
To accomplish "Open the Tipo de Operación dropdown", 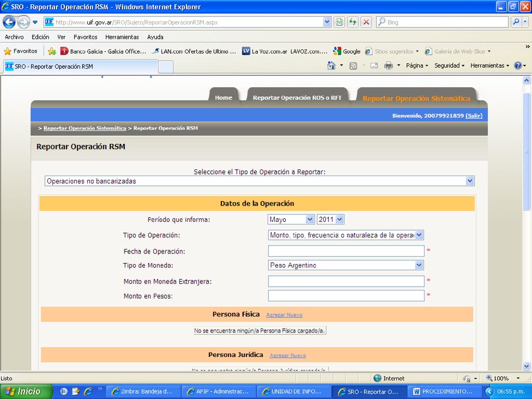I will 345,235.
